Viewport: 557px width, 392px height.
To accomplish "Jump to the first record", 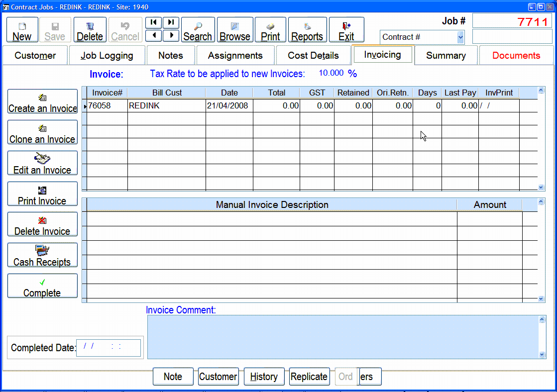I will coord(153,23).
